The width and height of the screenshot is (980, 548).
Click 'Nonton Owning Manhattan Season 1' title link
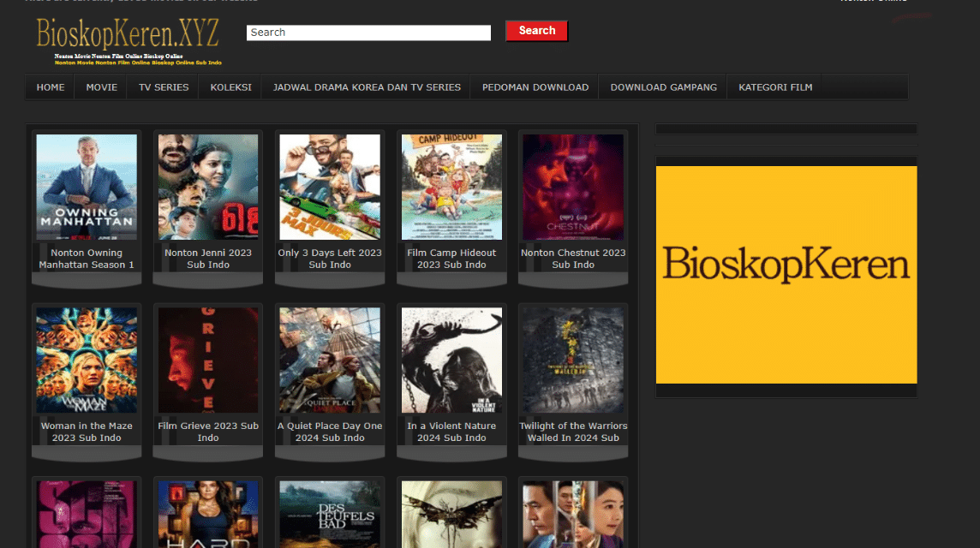tap(87, 259)
